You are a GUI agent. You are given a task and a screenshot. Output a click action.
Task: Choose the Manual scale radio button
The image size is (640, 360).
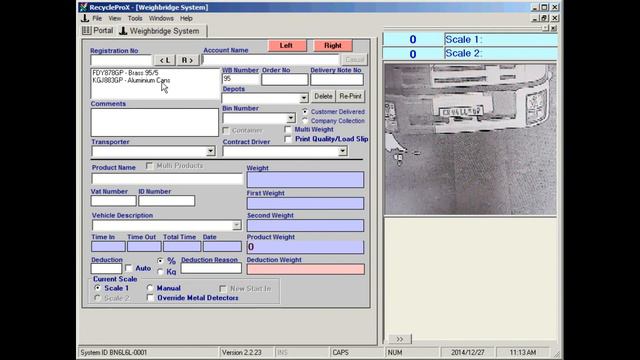click(150, 288)
